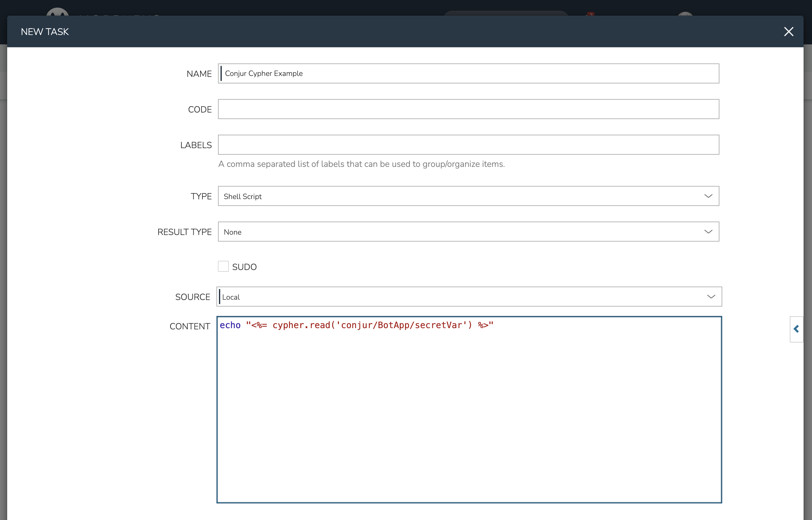Click into the empty Code field
This screenshot has height=520, width=812.
pyautogui.click(x=468, y=109)
